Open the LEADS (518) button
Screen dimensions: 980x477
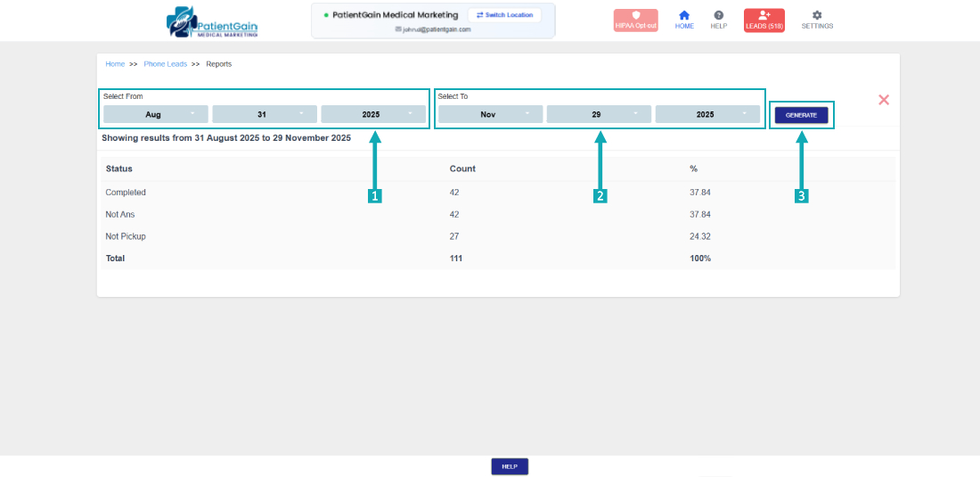pos(764,20)
